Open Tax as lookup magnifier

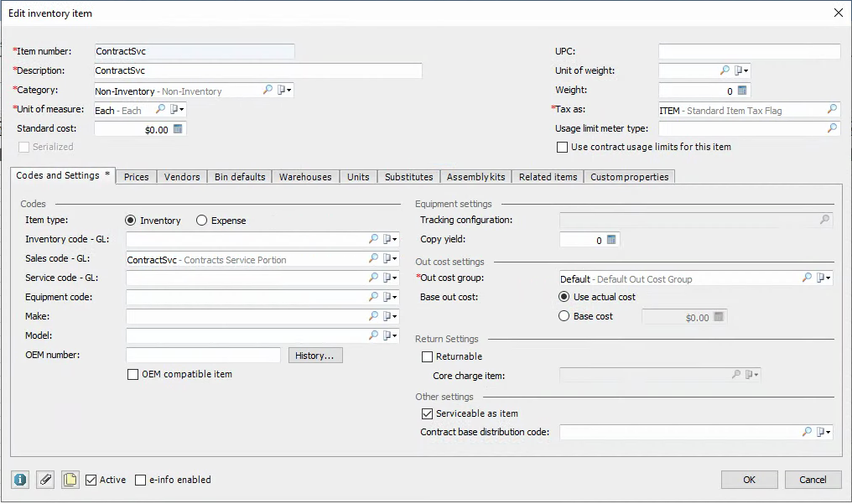pos(832,110)
